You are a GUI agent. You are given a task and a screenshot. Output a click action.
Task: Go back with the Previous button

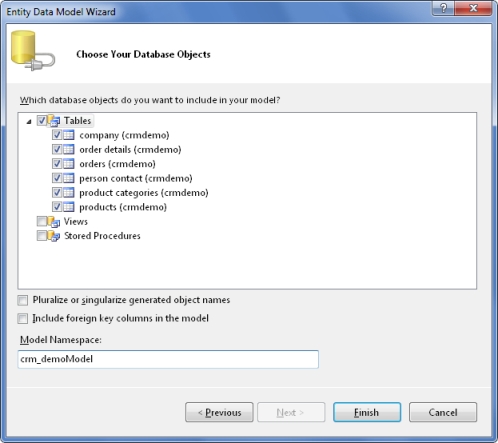click(219, 412)
